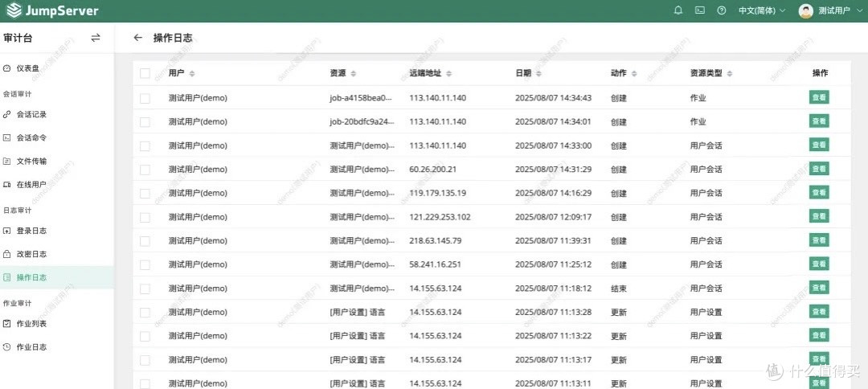Click the 在线用户 sidebar icon

pyautogui.click(x=6, y=184)
